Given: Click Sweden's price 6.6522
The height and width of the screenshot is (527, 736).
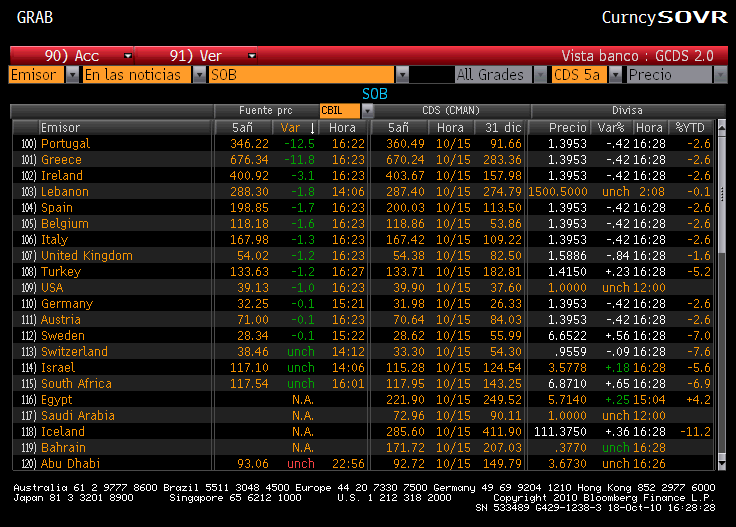Looking at the screenshot, I should 567,336.
